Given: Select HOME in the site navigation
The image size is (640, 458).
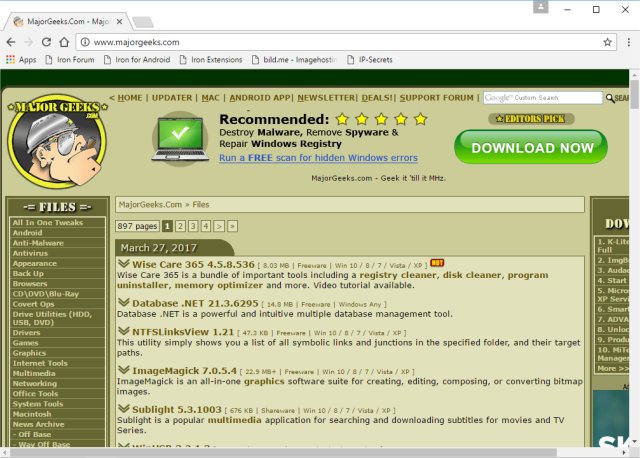Looking at the screenshot, I should tap(130, 98).
